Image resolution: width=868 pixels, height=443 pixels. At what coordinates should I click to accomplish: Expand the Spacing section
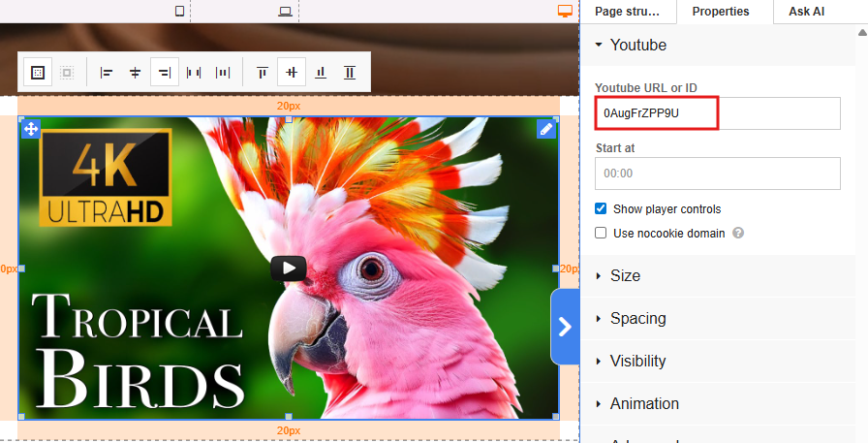coord(637,319)
